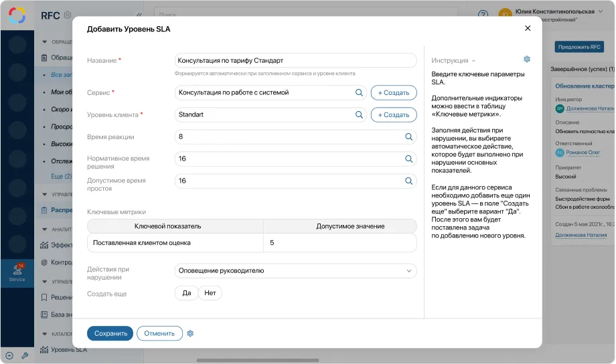
Task: Click the search icon in Сервис field
Action: click(x=359, y=92)
